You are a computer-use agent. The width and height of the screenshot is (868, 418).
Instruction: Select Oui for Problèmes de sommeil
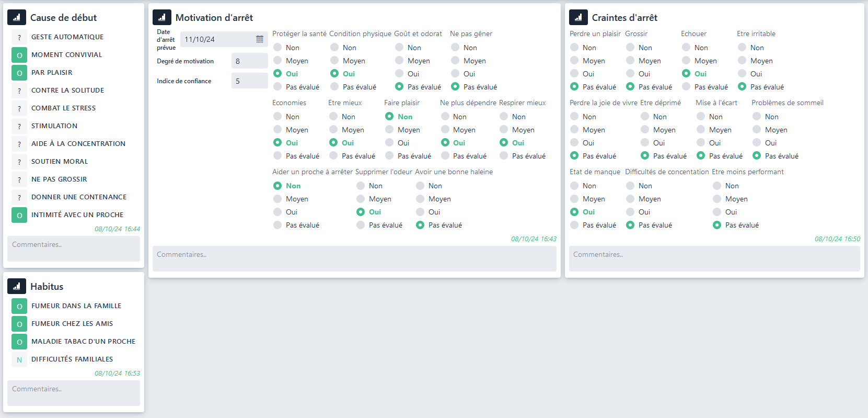point(757,143)
